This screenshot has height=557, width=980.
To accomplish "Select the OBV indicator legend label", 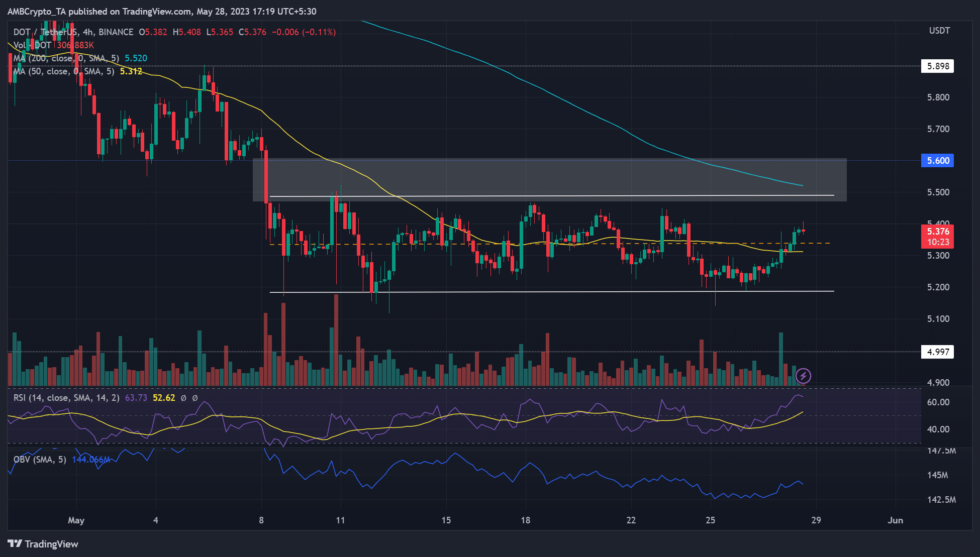I will (x=40, y=460).
